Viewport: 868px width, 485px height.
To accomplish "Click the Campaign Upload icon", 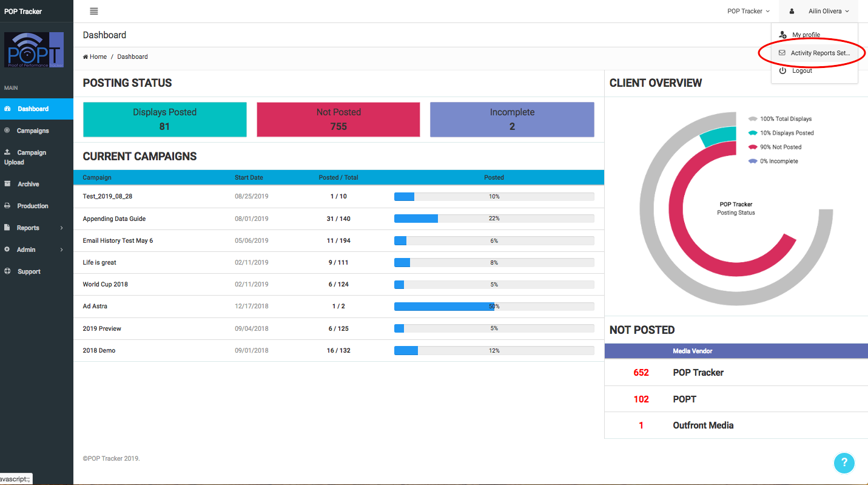I will coord(7,152).
